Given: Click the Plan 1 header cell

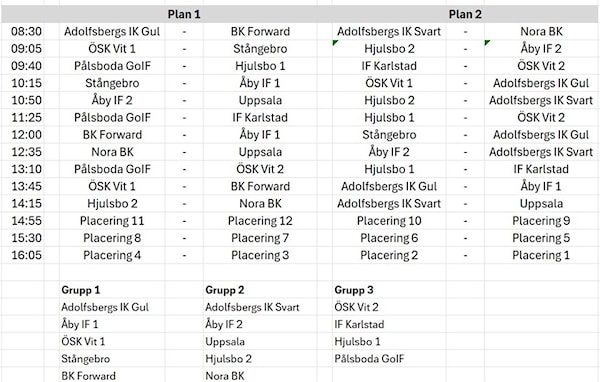Looking at the screenshot, I should (184, 15).
